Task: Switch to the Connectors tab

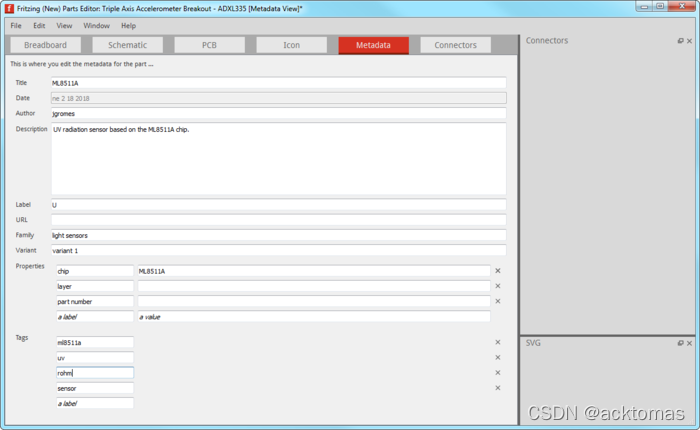Action: 455,45
